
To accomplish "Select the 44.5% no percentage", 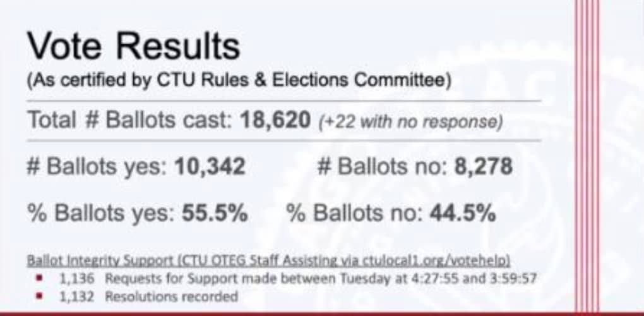I will [462, 213].
